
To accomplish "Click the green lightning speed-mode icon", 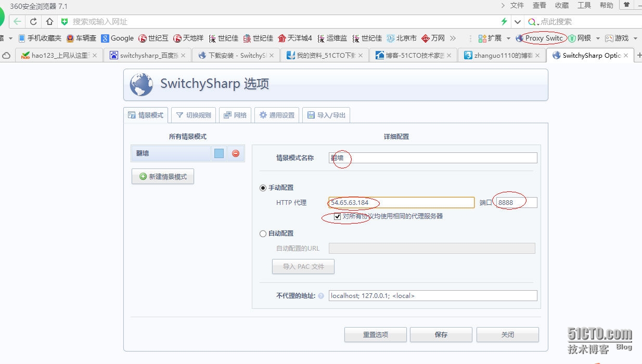I will tap(504, 21).
